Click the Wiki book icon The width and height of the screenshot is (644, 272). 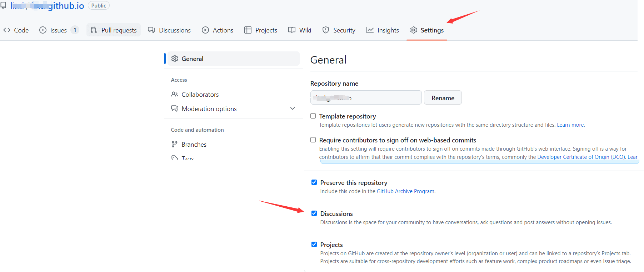(x=292, y=30)
